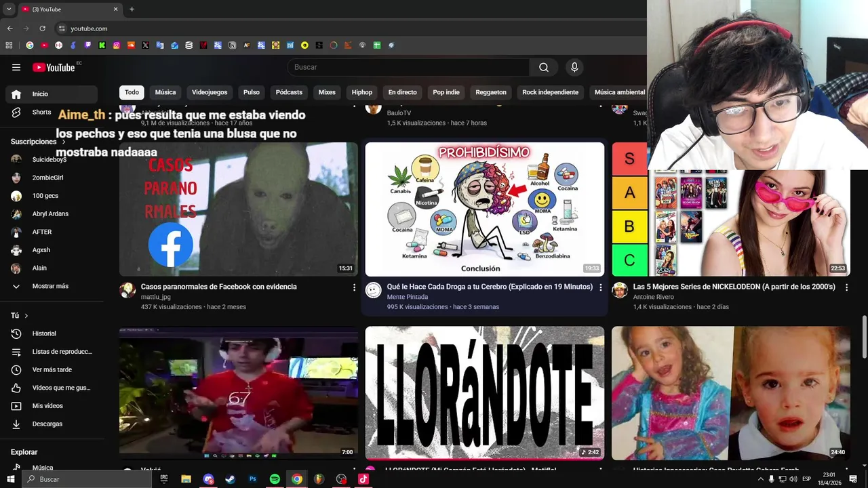Click the Mente Pintada channel avatar

[x=373, y=291]
